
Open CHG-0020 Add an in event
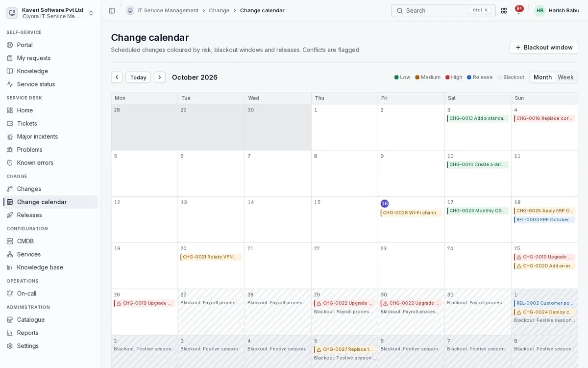544,266
